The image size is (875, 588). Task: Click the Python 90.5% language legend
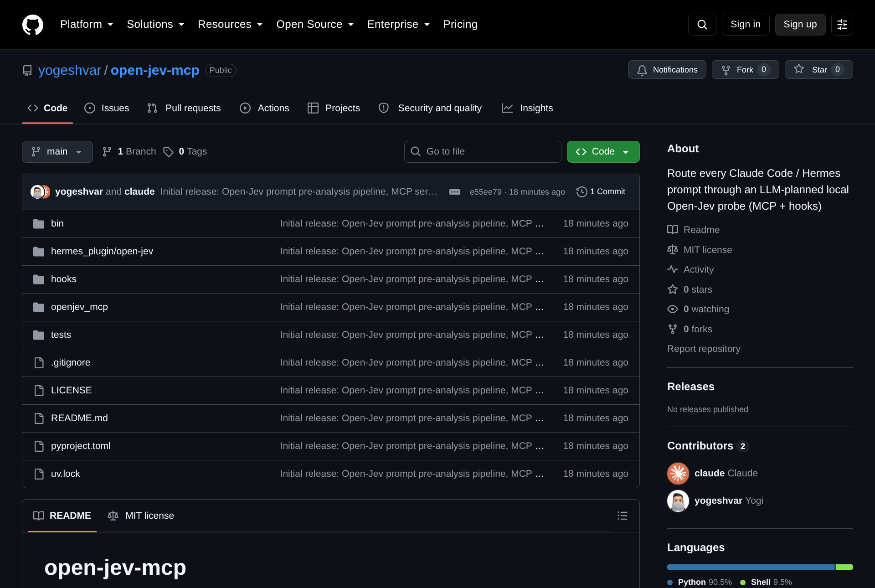[x=700, y=582]
